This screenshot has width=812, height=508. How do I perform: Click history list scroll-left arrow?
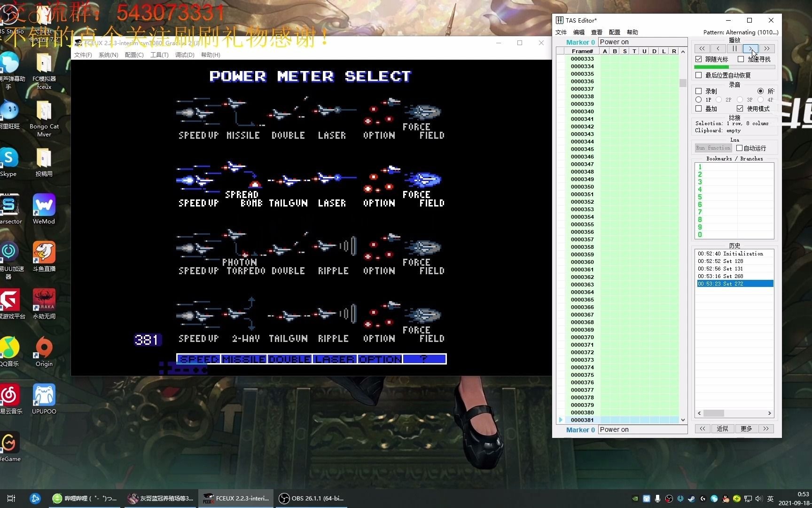click(699, 413)
